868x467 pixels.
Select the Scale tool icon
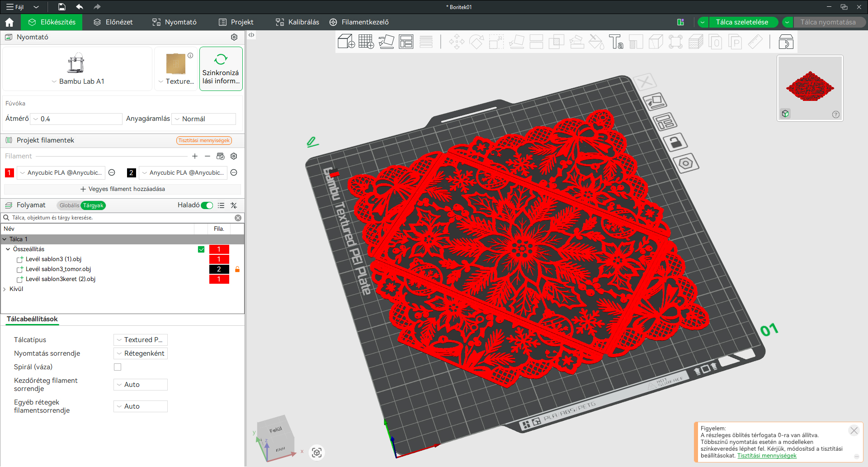[496, 42]
